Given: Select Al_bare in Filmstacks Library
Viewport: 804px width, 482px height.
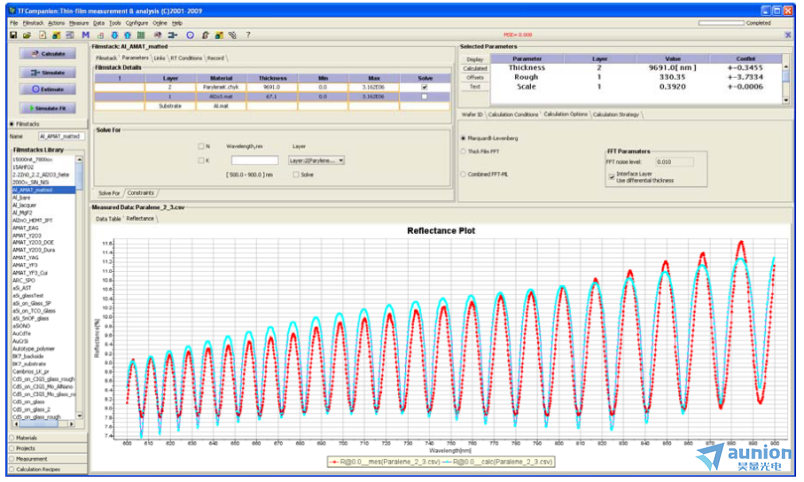Looking at the screenshot, I should (22, 197).
